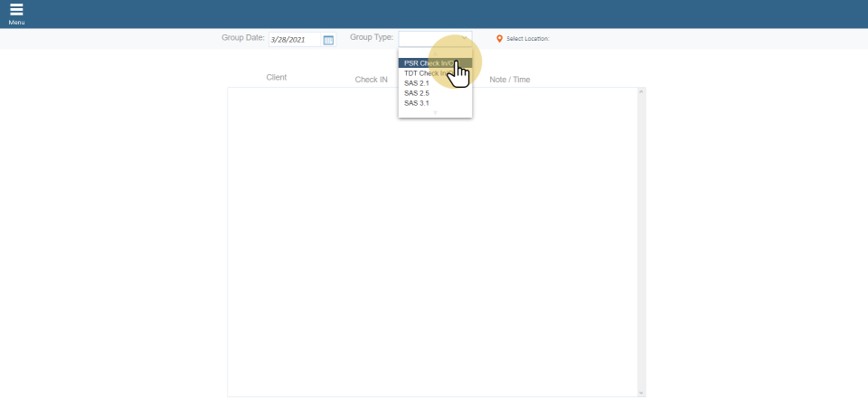Open the hamburger Menu icon
This screenshot has width=868, height=400.
click(x=16, y=12)
